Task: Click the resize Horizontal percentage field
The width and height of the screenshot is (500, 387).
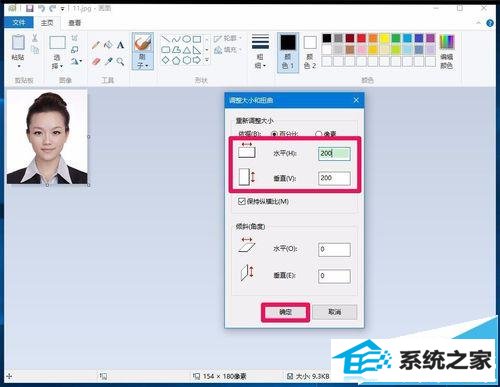Action: pos(334,154)
